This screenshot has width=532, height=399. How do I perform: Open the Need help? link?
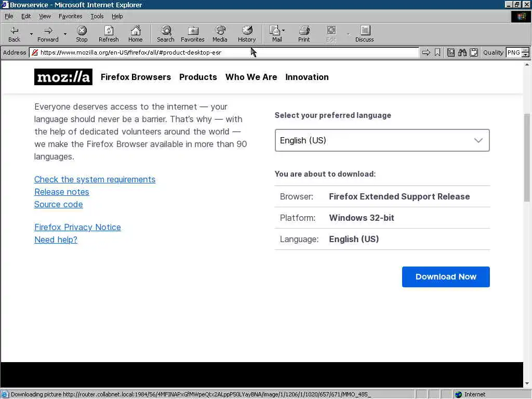tap(56, 240)
